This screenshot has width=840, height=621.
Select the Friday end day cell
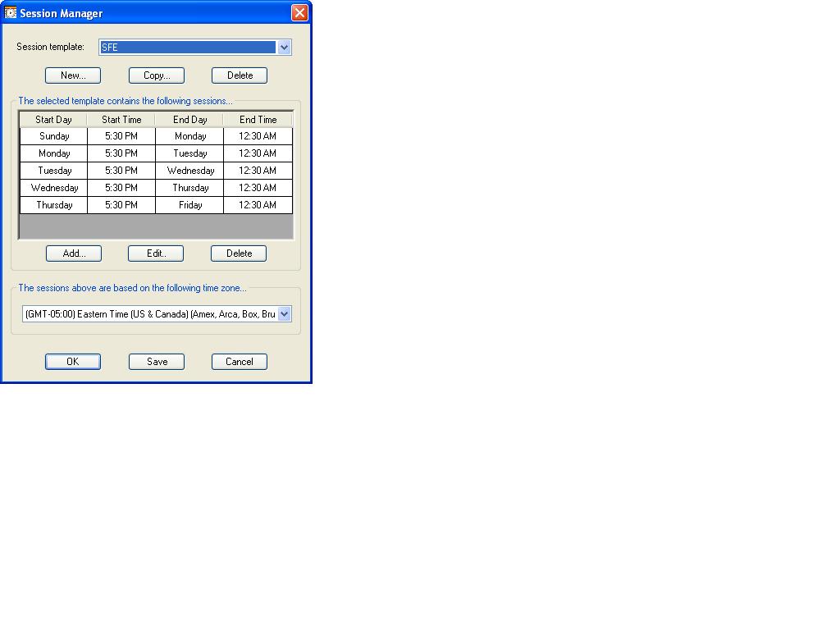[x=189, y=205]
